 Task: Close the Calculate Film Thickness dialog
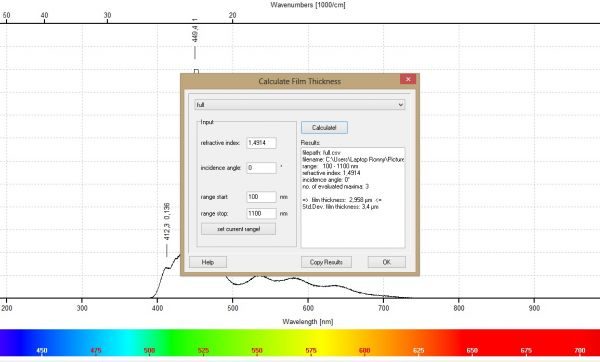pos(408,79)
